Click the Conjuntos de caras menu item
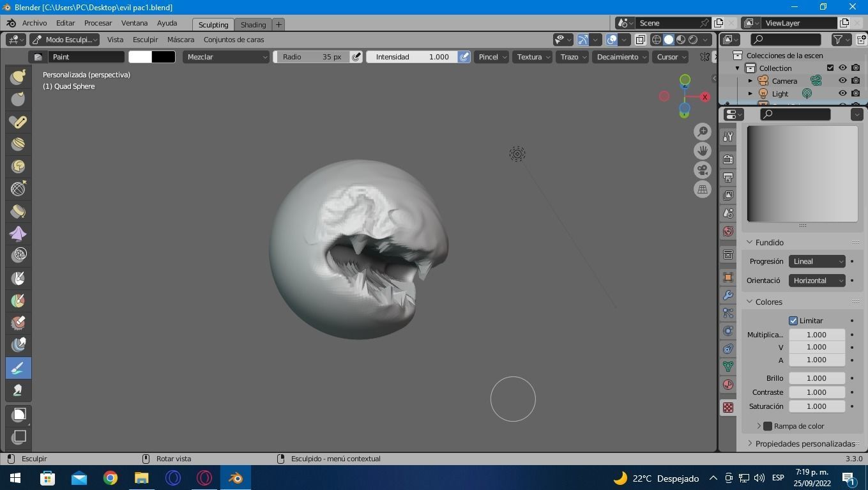Viewport: 868px width, 490px height. [234, 40]
